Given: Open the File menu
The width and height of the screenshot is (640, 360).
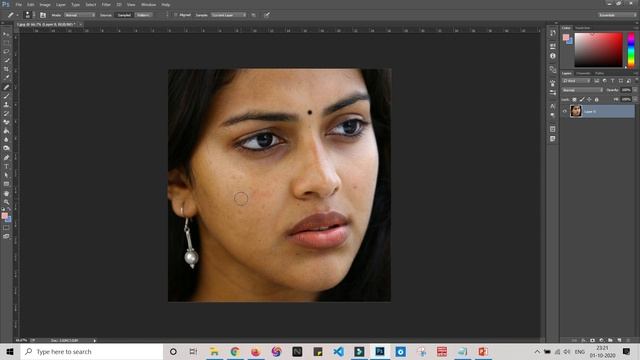Looking at the screenshot, I should click(18, 4).
